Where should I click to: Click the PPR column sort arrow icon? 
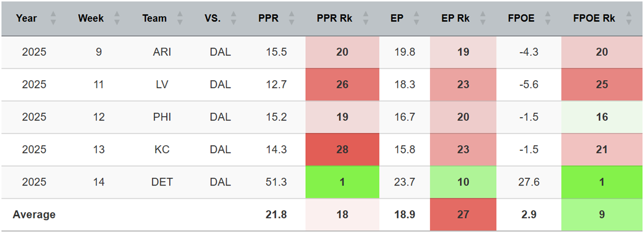coord(292,19)
